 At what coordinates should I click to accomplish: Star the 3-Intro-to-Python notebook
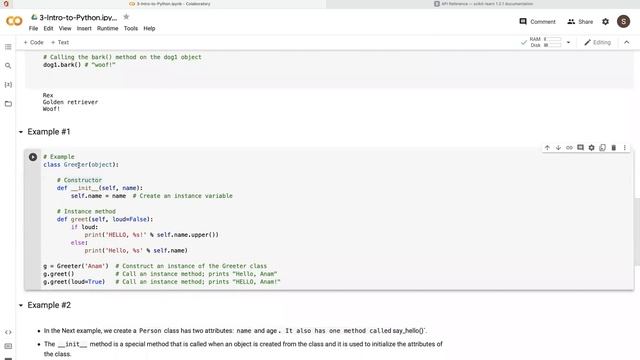tap(126, 17)
